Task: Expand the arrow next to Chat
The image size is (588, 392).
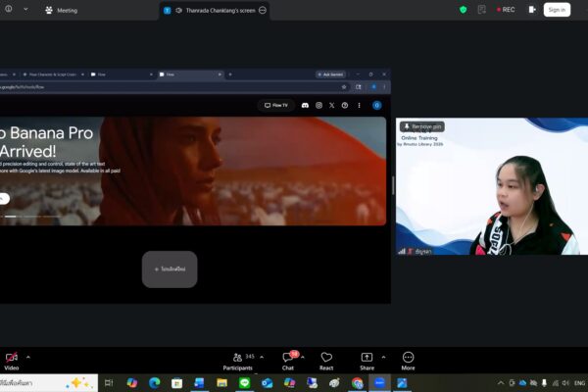Action: pos(303,357)
